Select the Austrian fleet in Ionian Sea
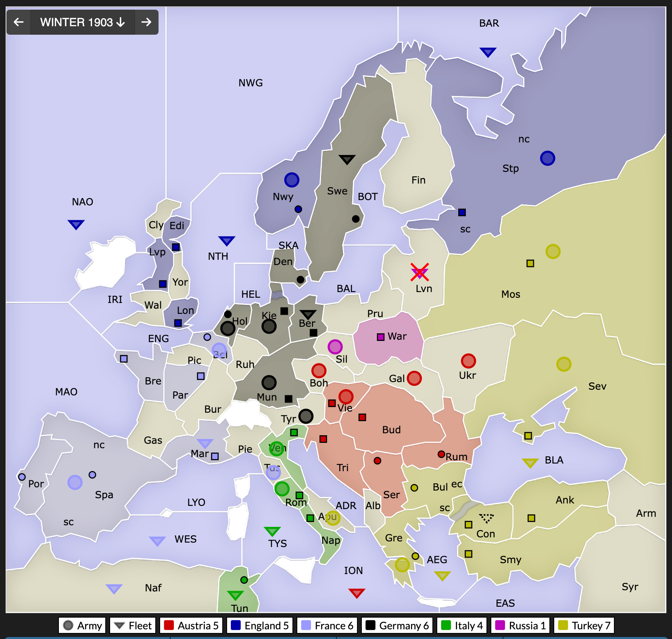This screenshot has height=639, width=672. [357, 593]
